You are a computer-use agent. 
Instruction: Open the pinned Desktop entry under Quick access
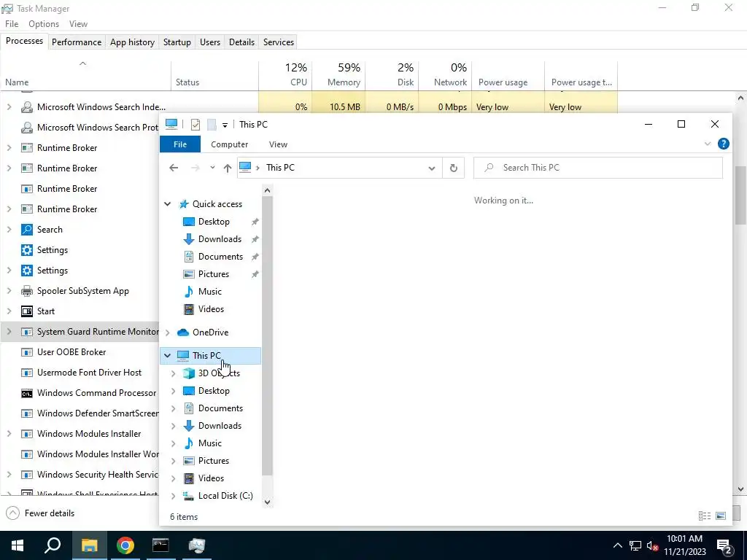(214, 222)
